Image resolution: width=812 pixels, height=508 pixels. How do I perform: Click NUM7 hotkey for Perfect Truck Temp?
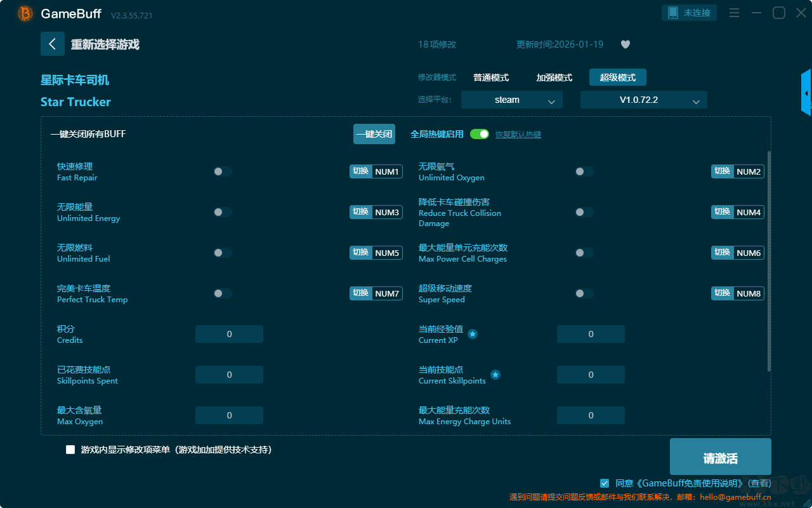point(387,293)
